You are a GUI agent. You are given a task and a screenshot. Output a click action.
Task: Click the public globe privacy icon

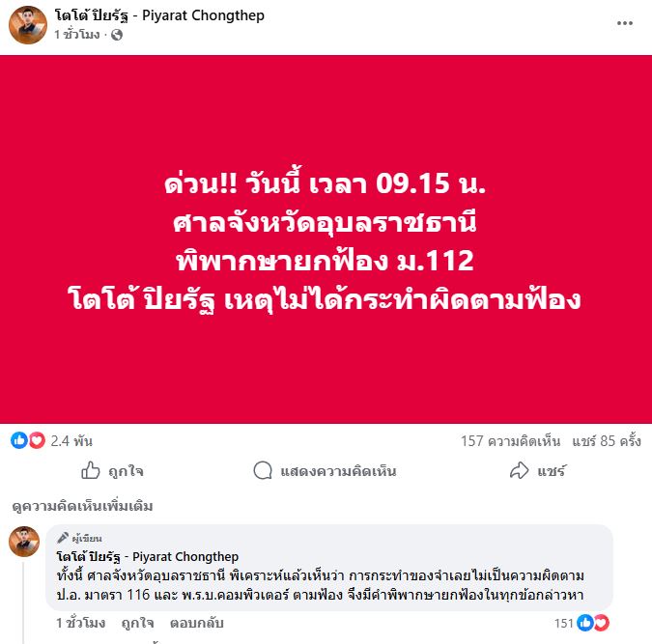point(117,35)
